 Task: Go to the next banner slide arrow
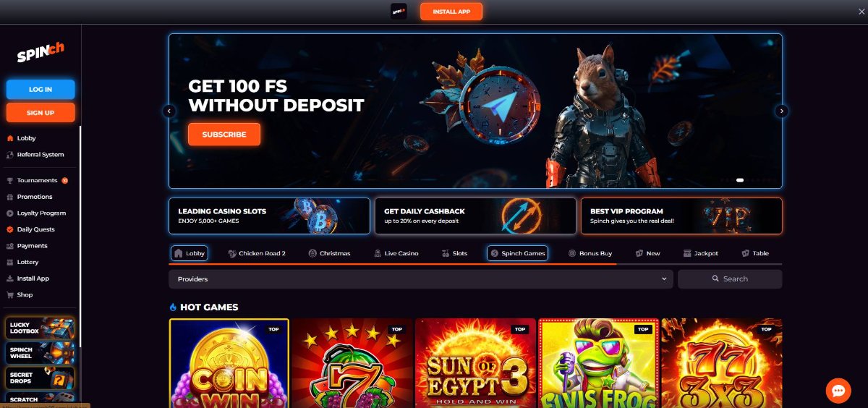point(781,111)
